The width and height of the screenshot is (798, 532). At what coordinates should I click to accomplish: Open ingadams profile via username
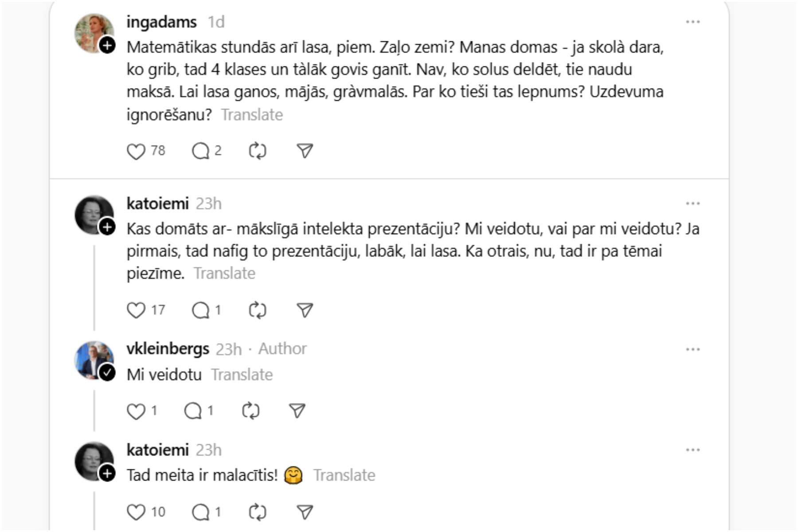pos(161,22)
